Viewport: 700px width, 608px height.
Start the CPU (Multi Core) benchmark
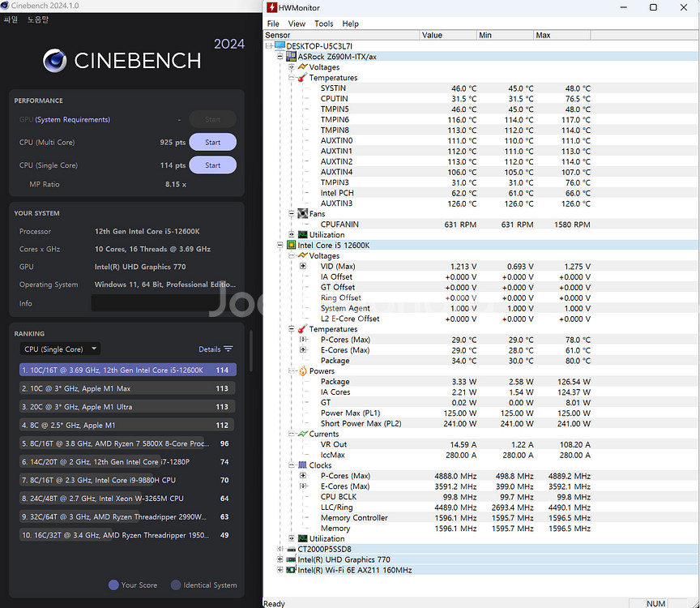coord(212,142)
